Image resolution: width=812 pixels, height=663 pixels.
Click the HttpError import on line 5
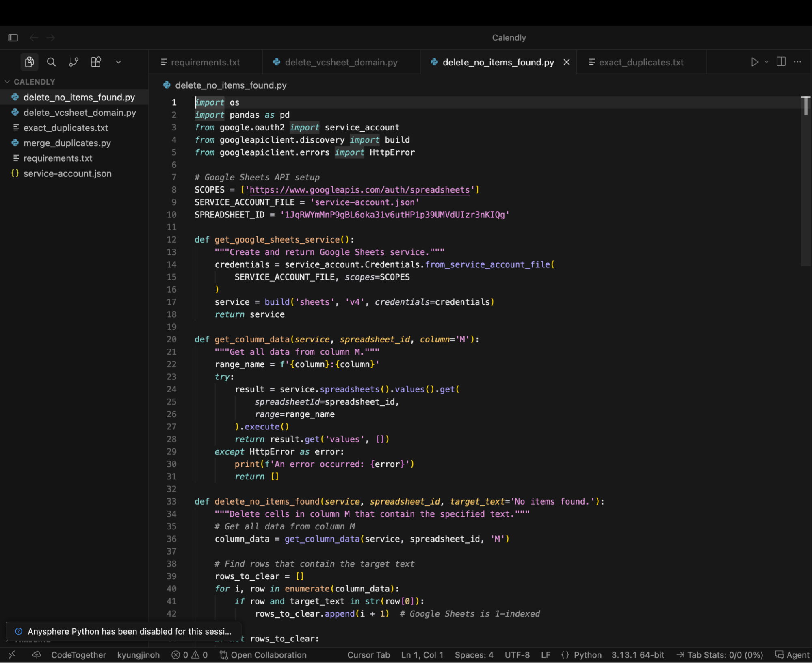pyautogui.click(x=392, y=153)
